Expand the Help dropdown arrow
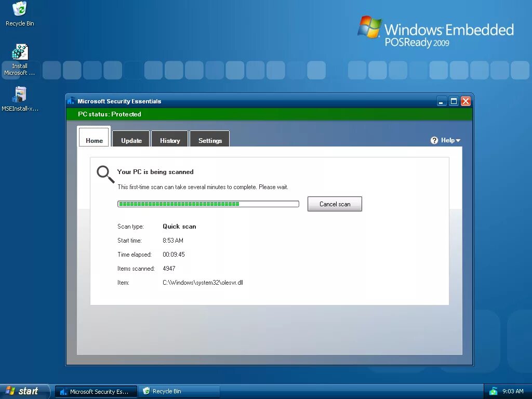Image resolution: width=532 pixels, height=399 pixels. (458, 140)
